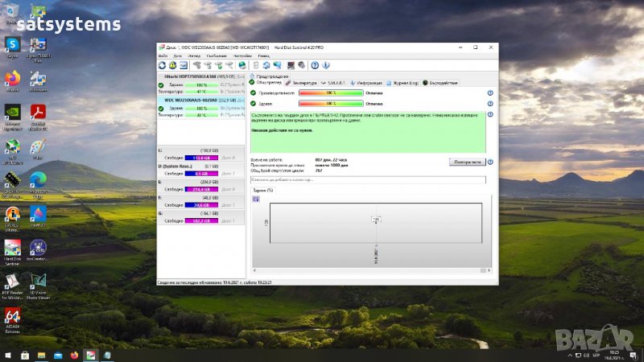Screen dimensions: 644x362
Task: Open the blue Help question mark toolbar icon
Action: 315,65
